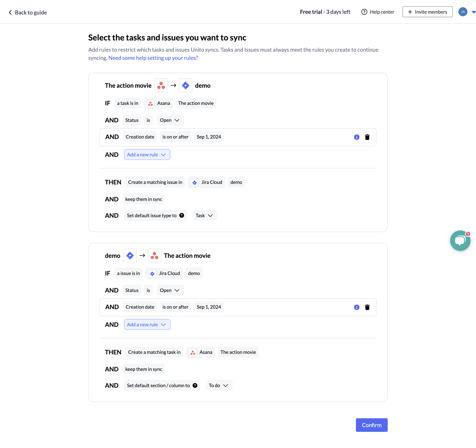Click Jira Cloud icon in 'Create a matching issue in' row
Image resolution: width=476 pixels, height=448 pixels.
[194, 183]
